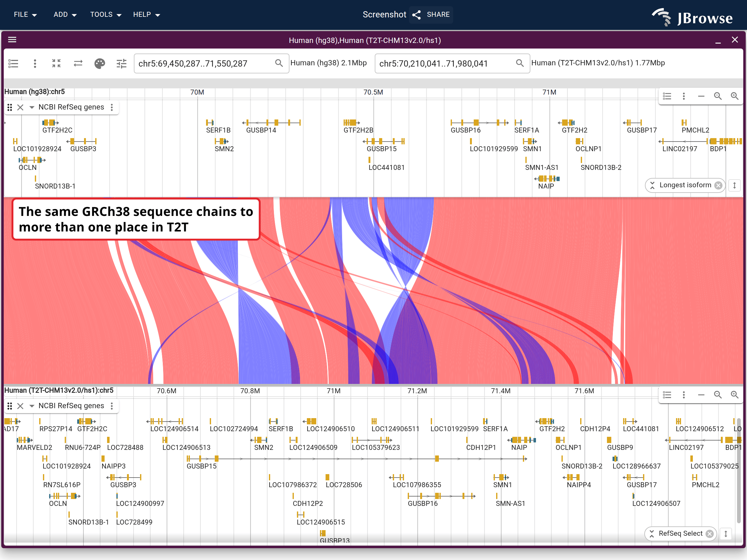Click the RefSeq Select chip
Image resolution: width=747 pixels, height=560 pixels.
[680, 533]
